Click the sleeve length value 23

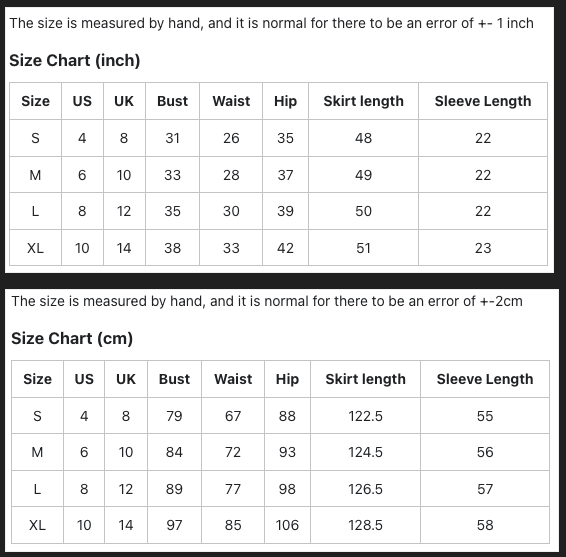[x=483, y=248]
